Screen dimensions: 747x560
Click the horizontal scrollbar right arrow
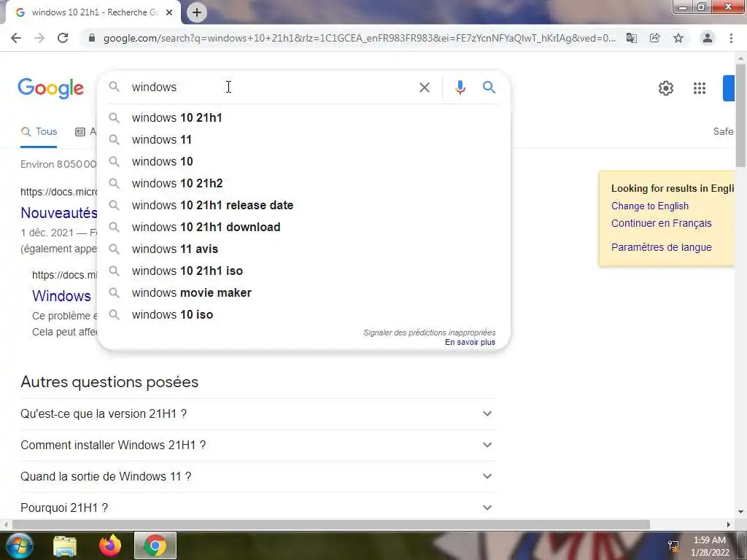[729, 525]
